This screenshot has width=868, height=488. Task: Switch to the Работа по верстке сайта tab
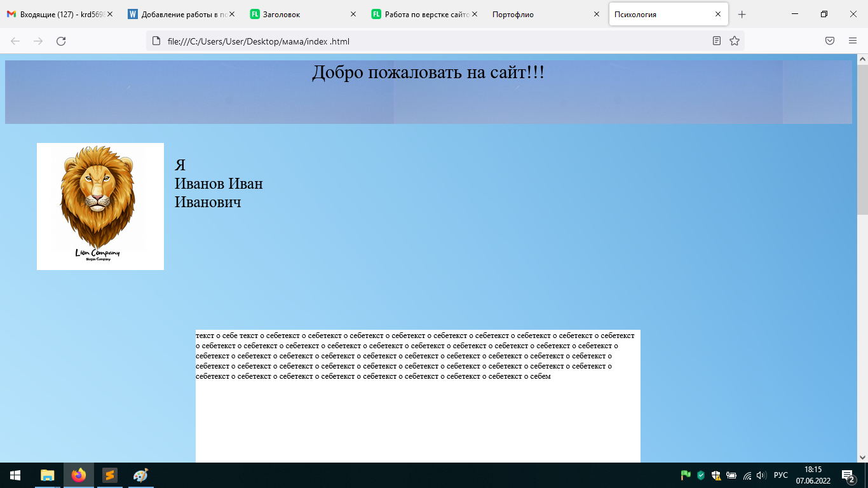[425, 14]
